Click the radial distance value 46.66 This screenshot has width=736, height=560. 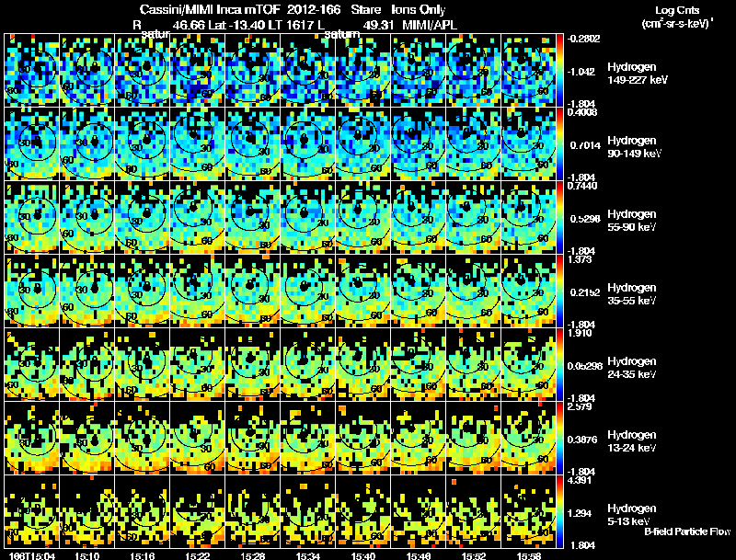189,26
